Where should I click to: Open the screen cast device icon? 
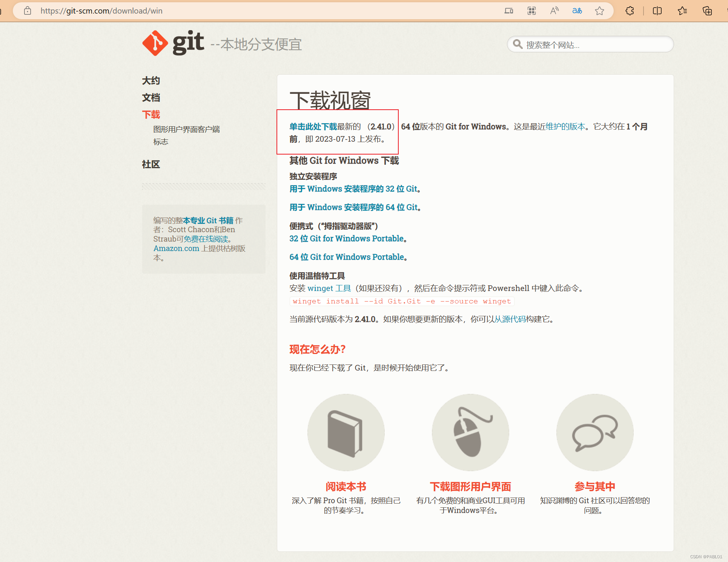click(509, 11)
